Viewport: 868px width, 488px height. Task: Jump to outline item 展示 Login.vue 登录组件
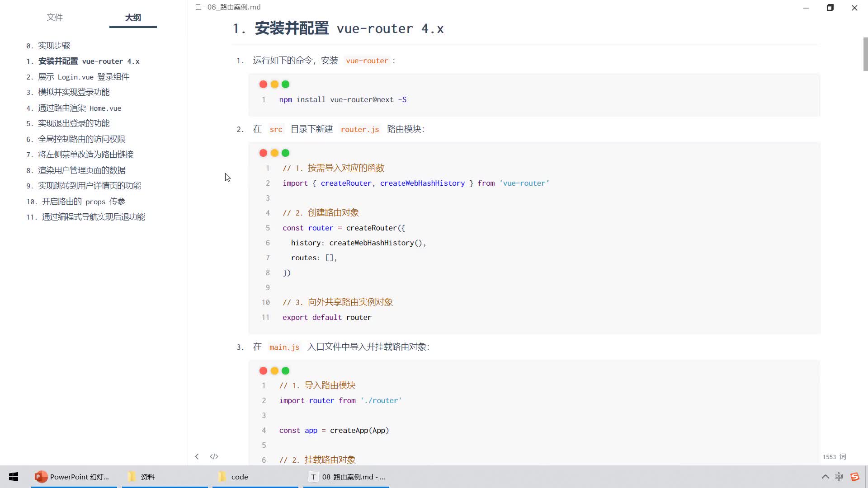coord(78,77)
